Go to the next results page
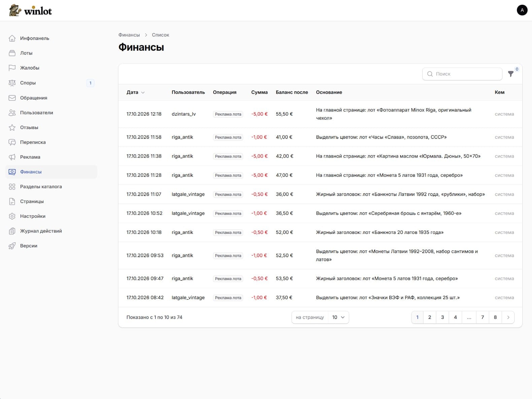Viewport: 532px width, 399px height. [508, 317]
